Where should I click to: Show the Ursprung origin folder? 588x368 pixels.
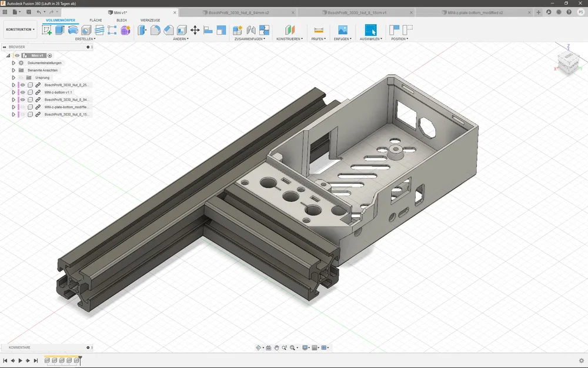(x=21, y=78)
